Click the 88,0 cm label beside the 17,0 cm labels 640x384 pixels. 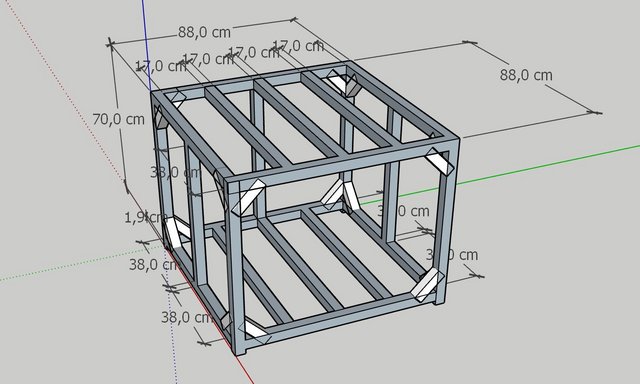(x=204, y=32)
